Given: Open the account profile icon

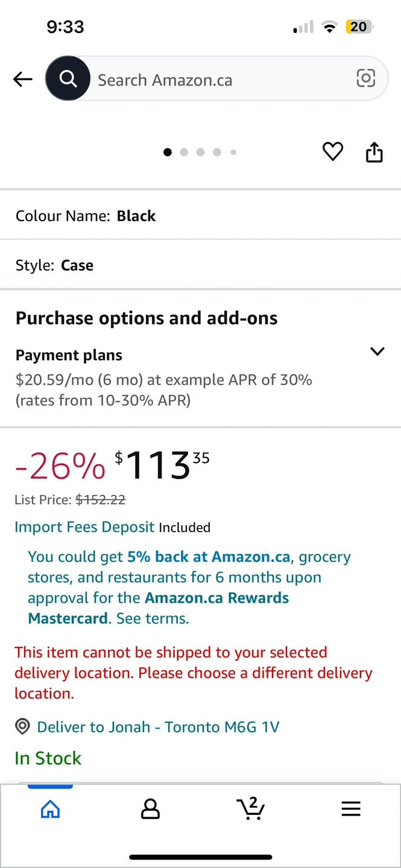Looking at the screenshot, I should [x=150, y=809].
